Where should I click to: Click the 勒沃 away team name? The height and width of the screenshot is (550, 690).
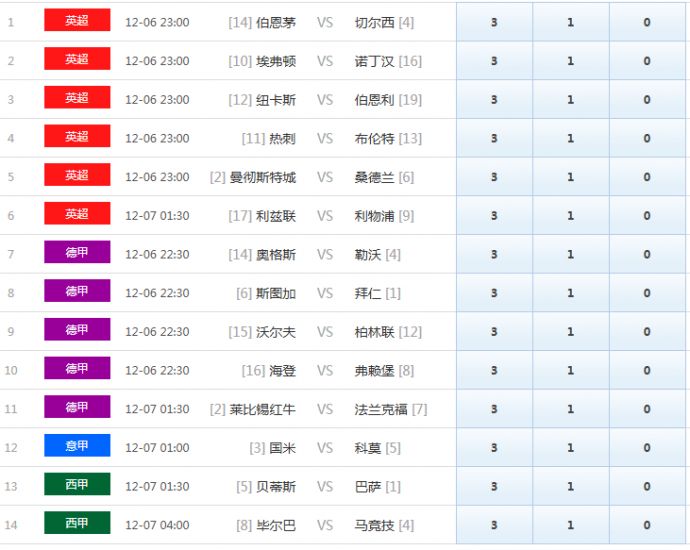pos(368,255)
